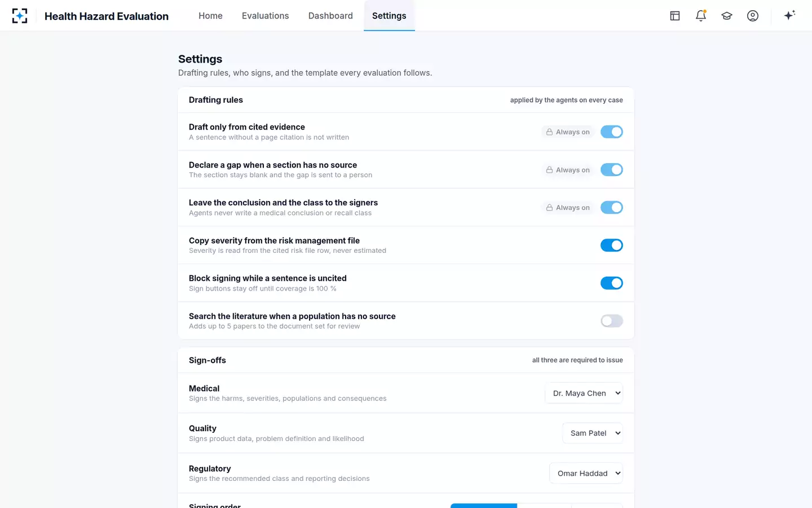The image size is (812, 508).
Task: Open the Home navigation link
Action: click(210, 16)
